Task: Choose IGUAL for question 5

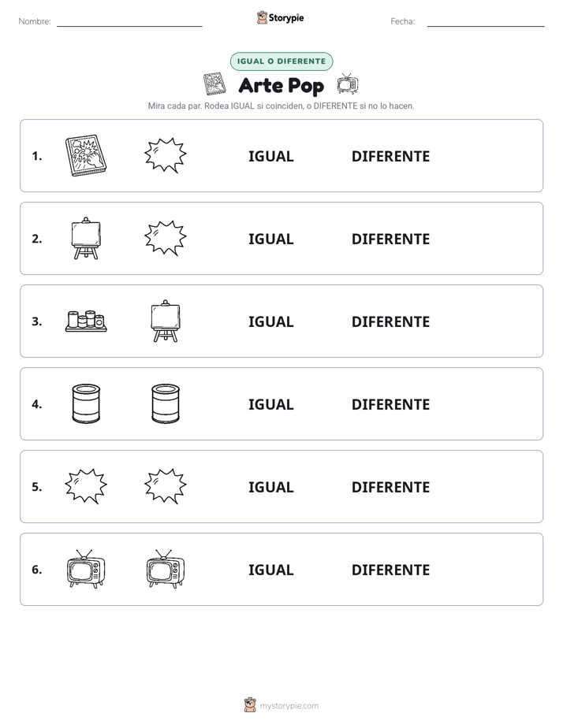Action: [x=270, y=487]
